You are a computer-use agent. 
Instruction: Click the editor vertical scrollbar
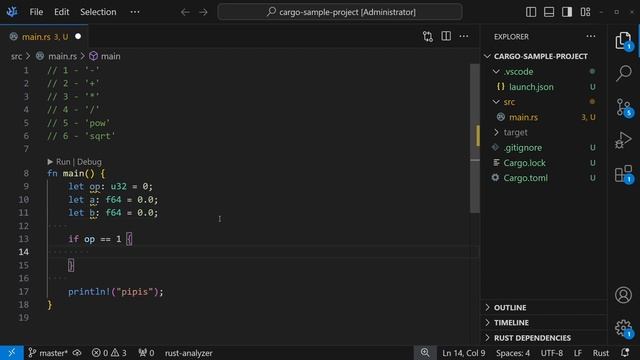point(475,139)
